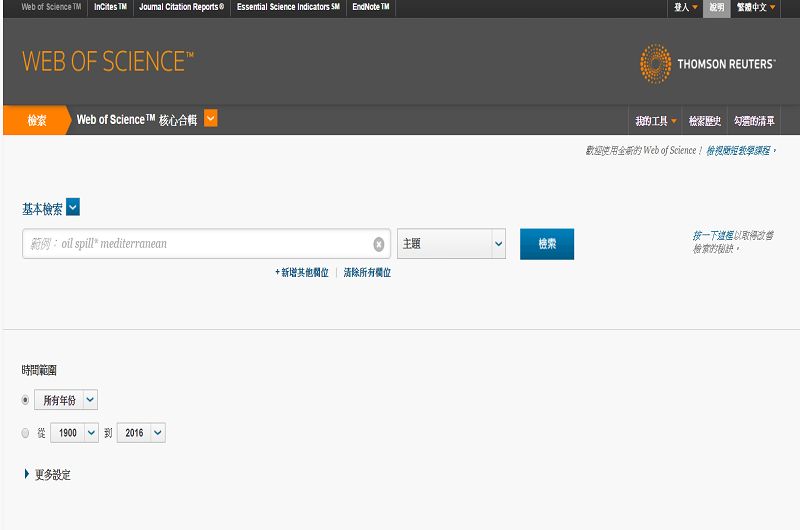Open the 所有年份 timespan dropdown
Image resolution: width=800 pixels, height=530 pixels.
coord(66,400)
